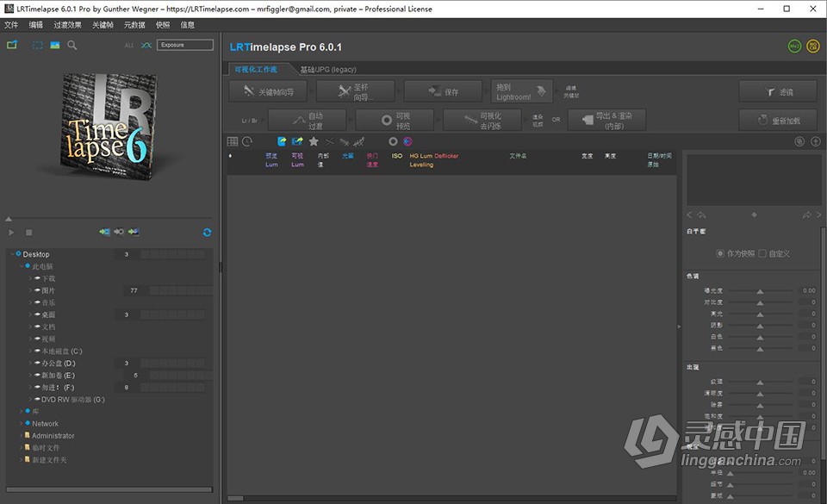Click the Exposure curve field

[x=185, y=45]
